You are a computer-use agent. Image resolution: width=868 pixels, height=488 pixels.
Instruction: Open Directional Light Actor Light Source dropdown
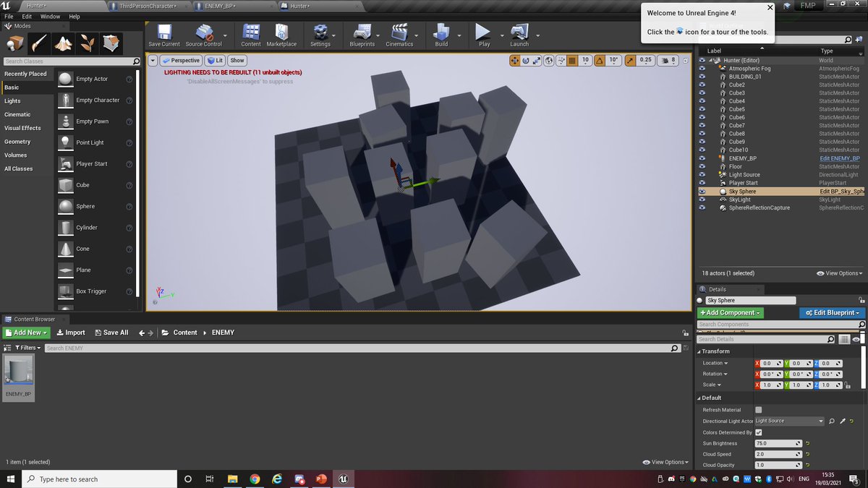[789, 421]
